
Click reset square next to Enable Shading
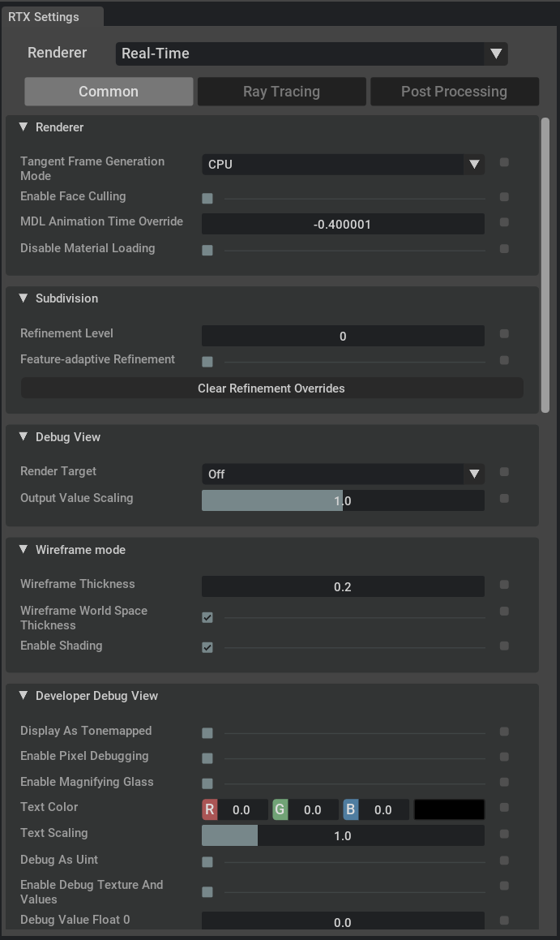[x=504, y=646]
